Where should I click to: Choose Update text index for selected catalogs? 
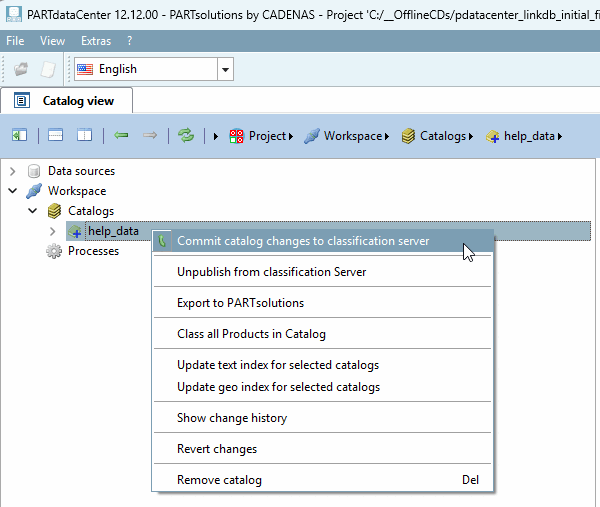click(x=322, y=365)
